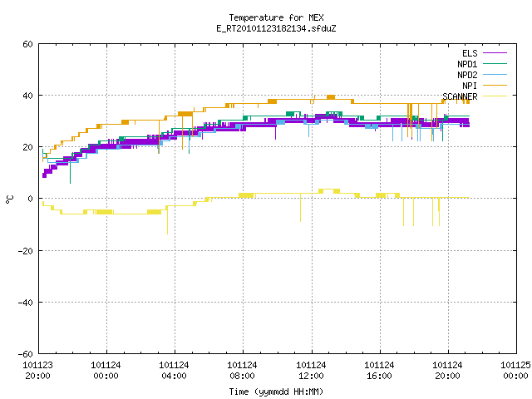Click the orange NPI legend line sample
This screenshot has width=532, height=399.
[495, 86]
